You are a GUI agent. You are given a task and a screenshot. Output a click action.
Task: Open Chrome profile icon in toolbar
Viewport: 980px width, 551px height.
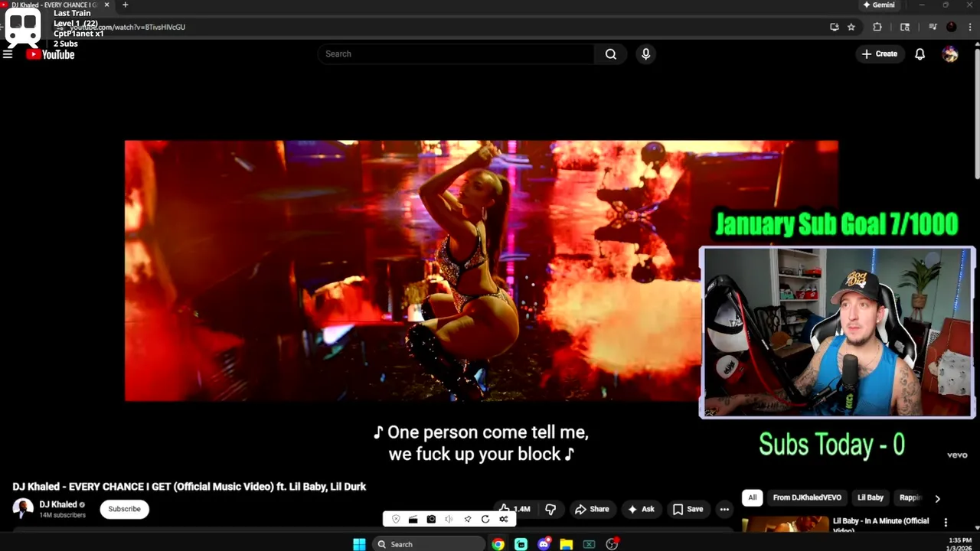tap(951, 27)
